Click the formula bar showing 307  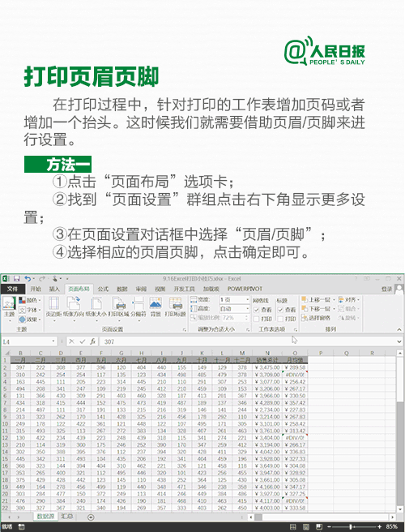coord(248,341)
